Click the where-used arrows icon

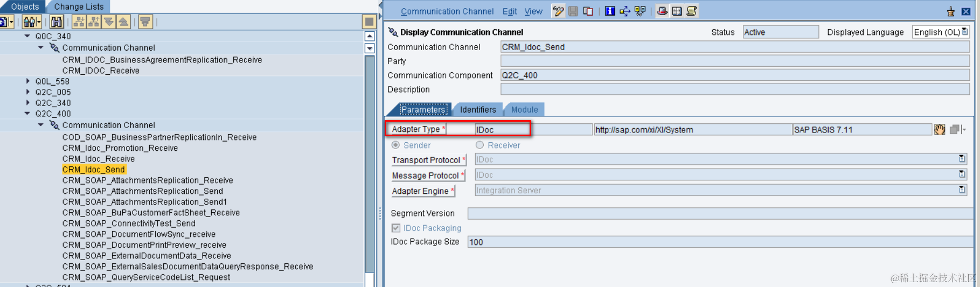click(x=624, y=11)
